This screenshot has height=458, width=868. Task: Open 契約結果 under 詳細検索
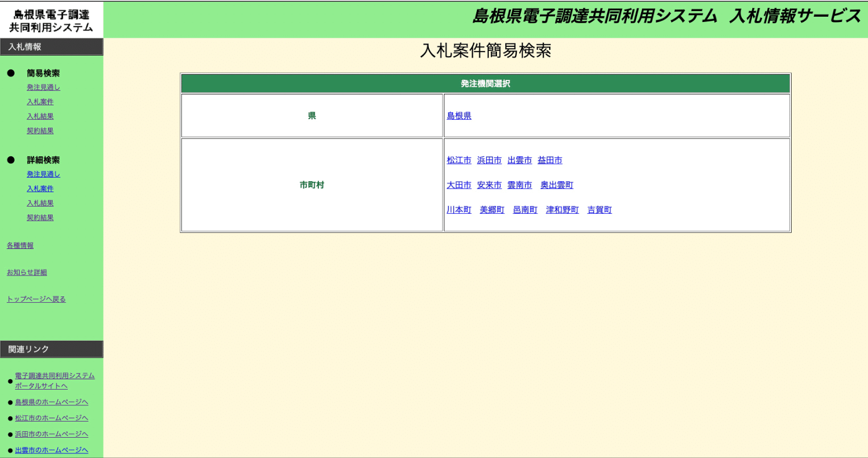(40, 218)
